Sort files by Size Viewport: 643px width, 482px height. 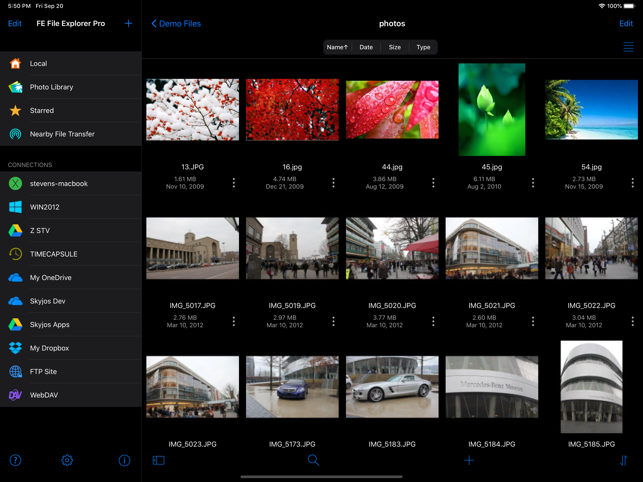(x=395, y=47)
